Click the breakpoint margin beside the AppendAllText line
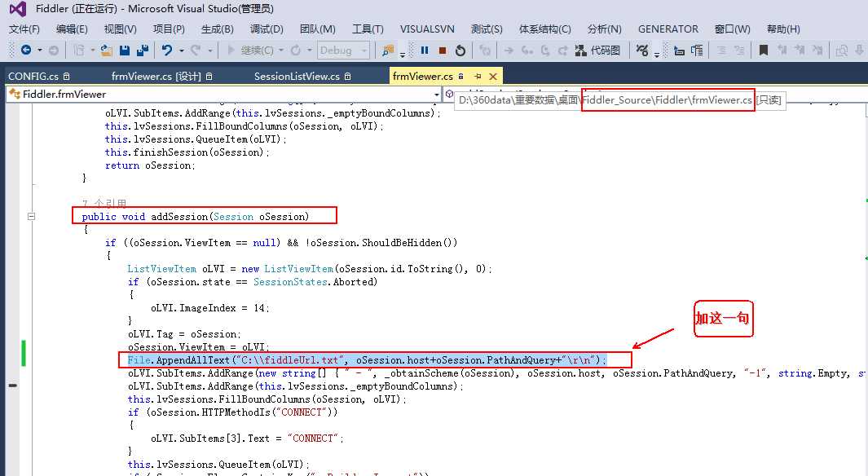 point(12,360)
